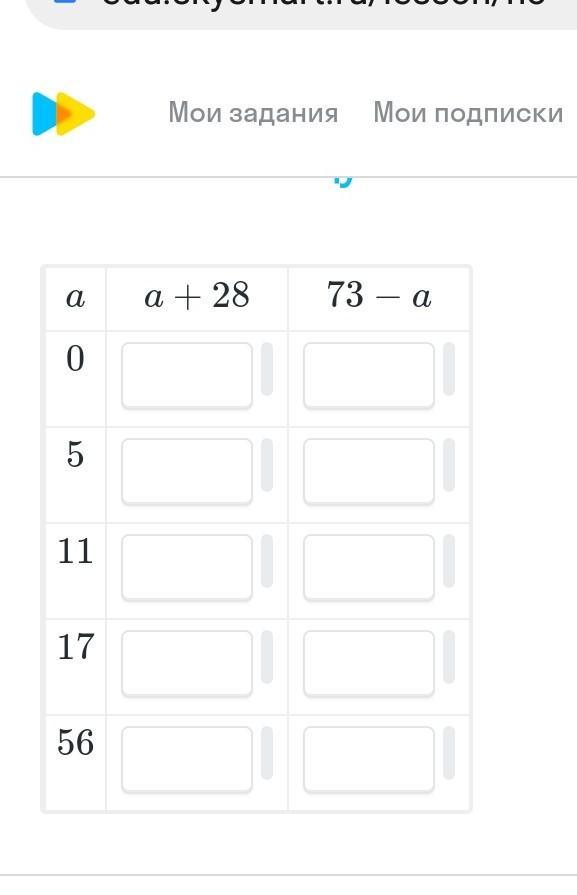Click the Skysmart logo icon

[63, 114]
